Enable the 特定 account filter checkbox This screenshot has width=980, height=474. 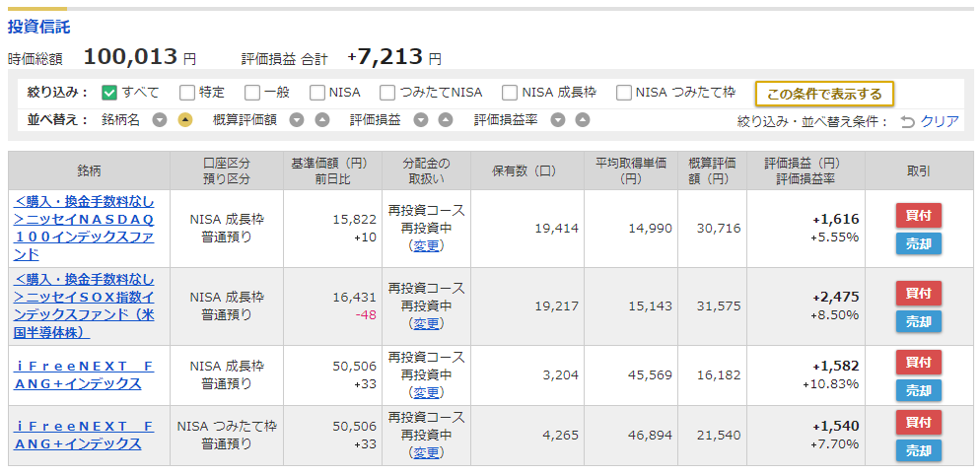[x=187, y=93]
